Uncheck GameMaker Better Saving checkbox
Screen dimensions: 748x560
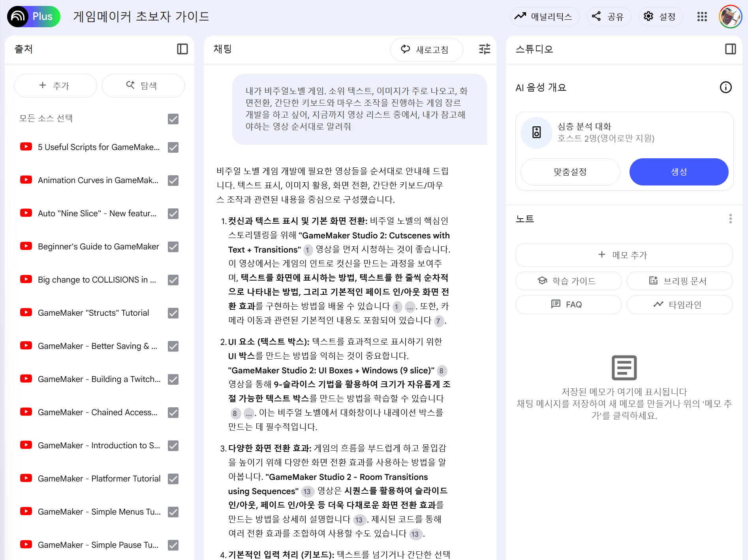(173, 346)
